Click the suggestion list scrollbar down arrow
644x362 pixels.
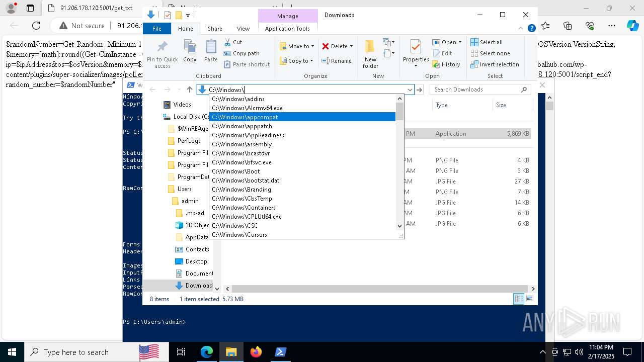(400, 226)
